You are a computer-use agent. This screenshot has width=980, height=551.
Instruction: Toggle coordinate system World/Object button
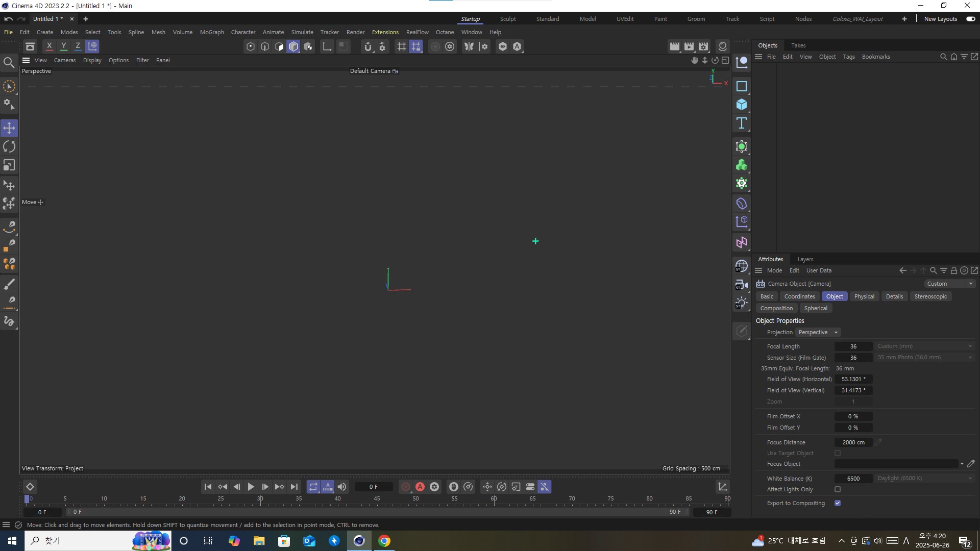coord(92,46)
